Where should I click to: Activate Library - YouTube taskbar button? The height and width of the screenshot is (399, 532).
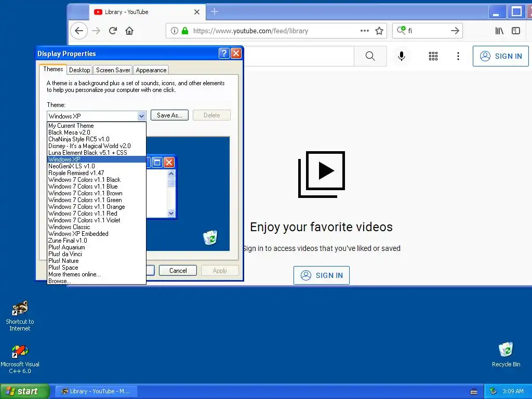pyautogui.click(x=96, y=391)
